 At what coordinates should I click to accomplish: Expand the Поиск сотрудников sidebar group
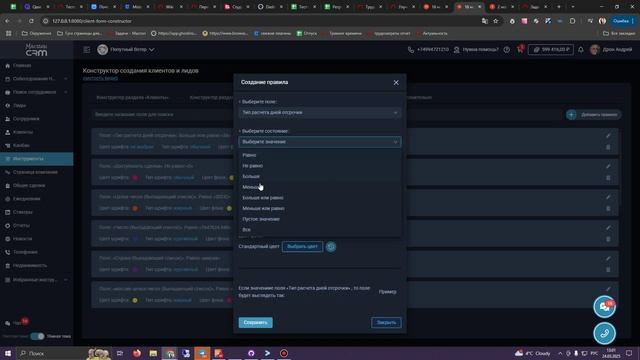click(x=37, y=92)
